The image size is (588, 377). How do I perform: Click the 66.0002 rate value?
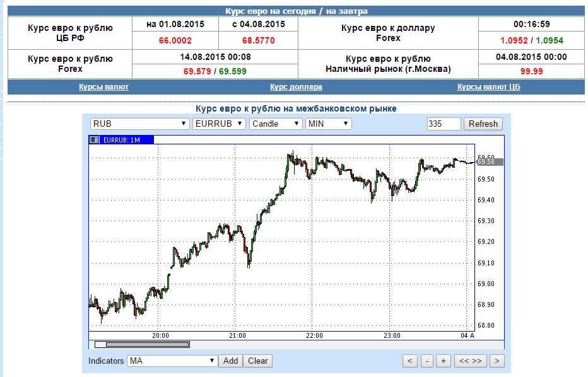tap(175, 40)
